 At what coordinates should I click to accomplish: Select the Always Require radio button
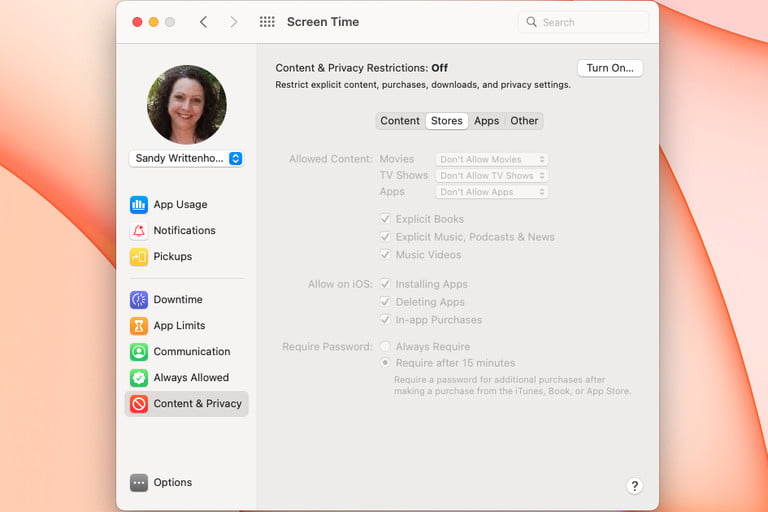385,346
